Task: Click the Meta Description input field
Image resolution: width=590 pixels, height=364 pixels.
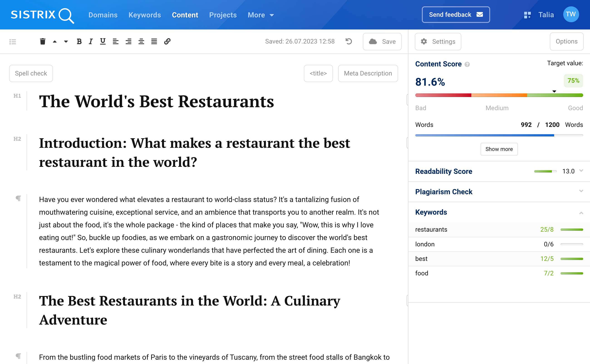Action: (367, 74)
